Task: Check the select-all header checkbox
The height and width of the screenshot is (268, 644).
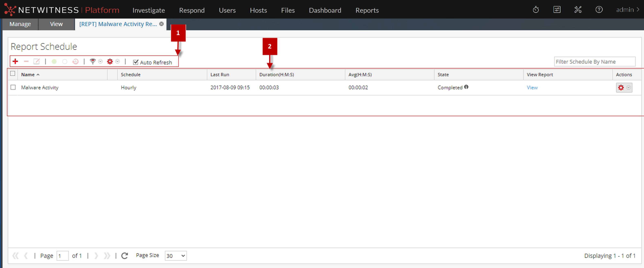Action: (13, 74)
